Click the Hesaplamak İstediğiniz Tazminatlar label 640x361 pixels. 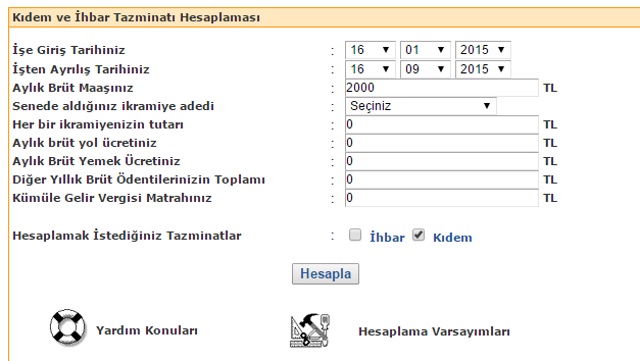127,236
